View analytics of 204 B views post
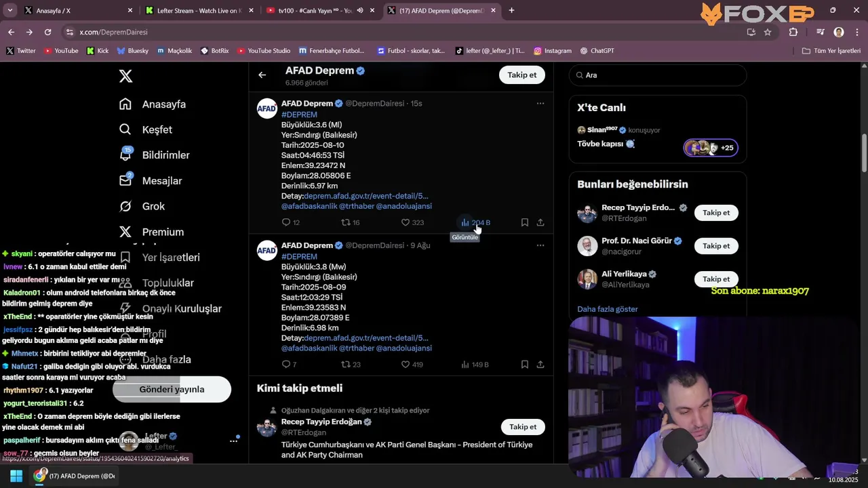The image size is (868, 488). pos(475,222)
